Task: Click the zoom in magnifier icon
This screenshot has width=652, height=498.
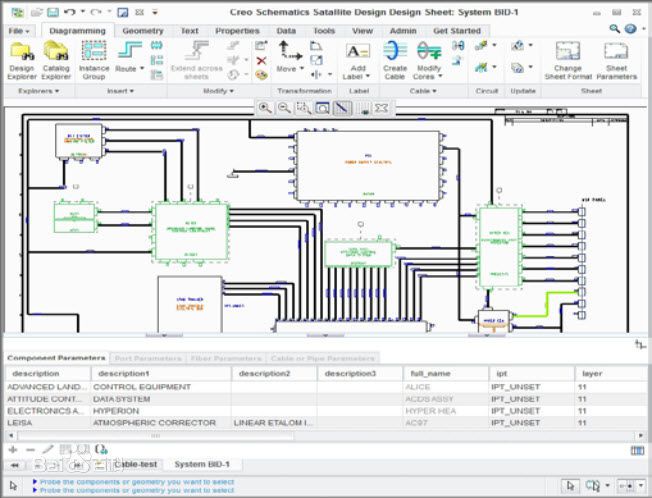Action: (x=265, y=108)
